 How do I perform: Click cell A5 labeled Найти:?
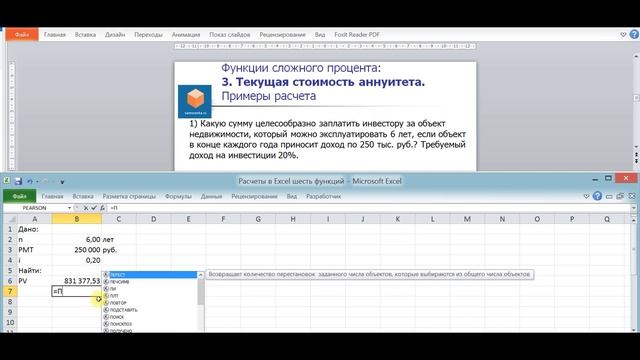(x=34, y=270)
